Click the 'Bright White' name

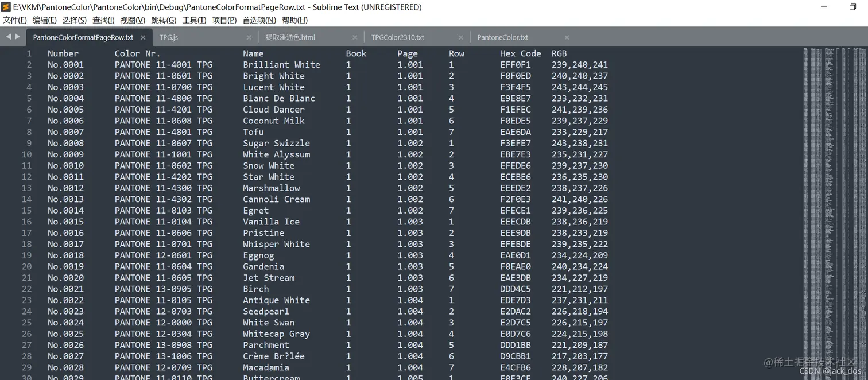click(x=274, y=76)
